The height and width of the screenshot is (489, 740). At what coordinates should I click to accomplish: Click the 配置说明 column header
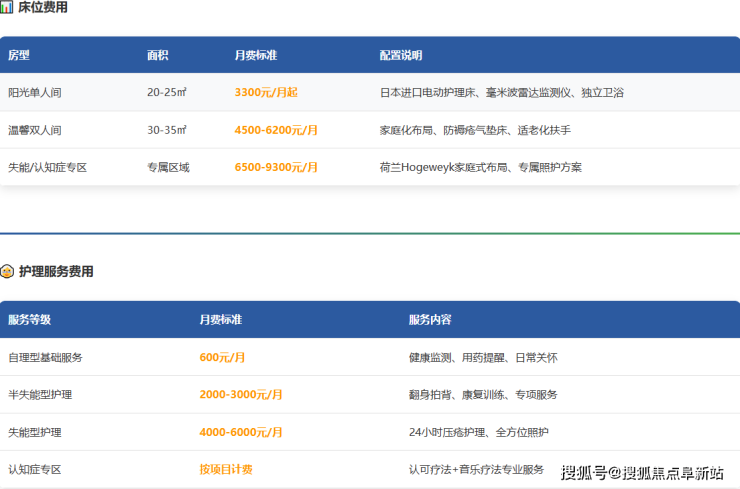(x=401, y=55)
